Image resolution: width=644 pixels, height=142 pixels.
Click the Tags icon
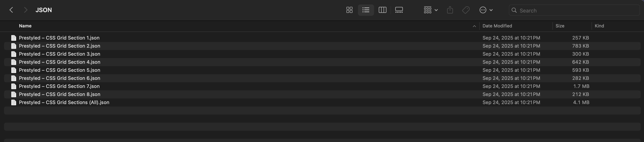[x=466, y=10]
